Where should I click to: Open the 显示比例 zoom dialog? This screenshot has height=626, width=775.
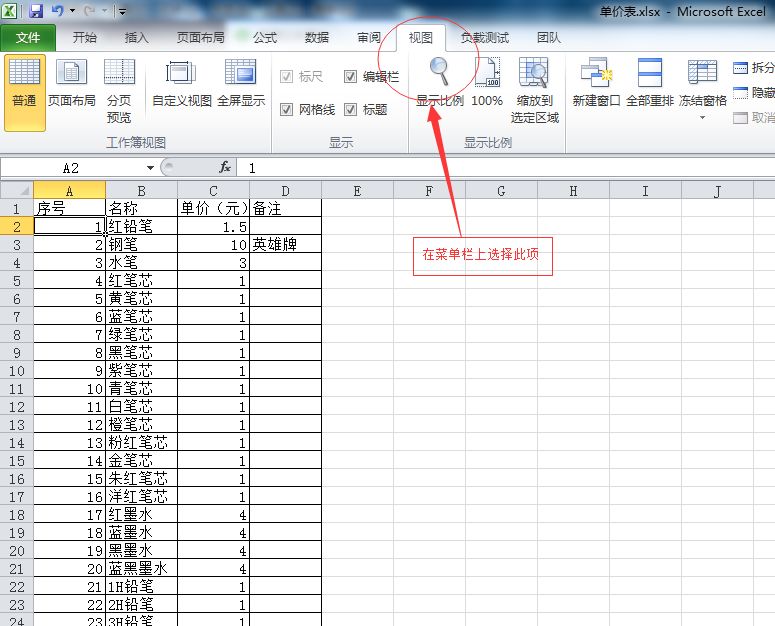point(439,83)
